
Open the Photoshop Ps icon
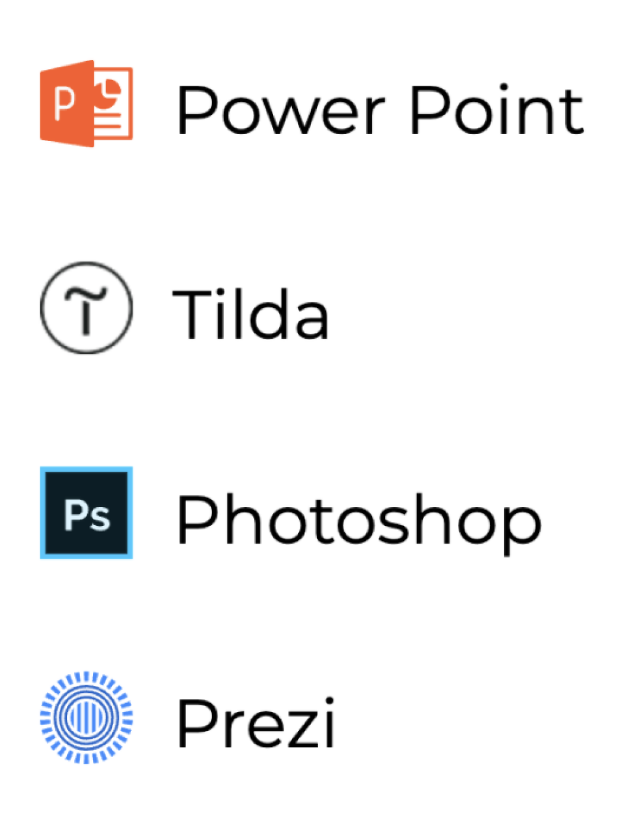coord(87,512)
